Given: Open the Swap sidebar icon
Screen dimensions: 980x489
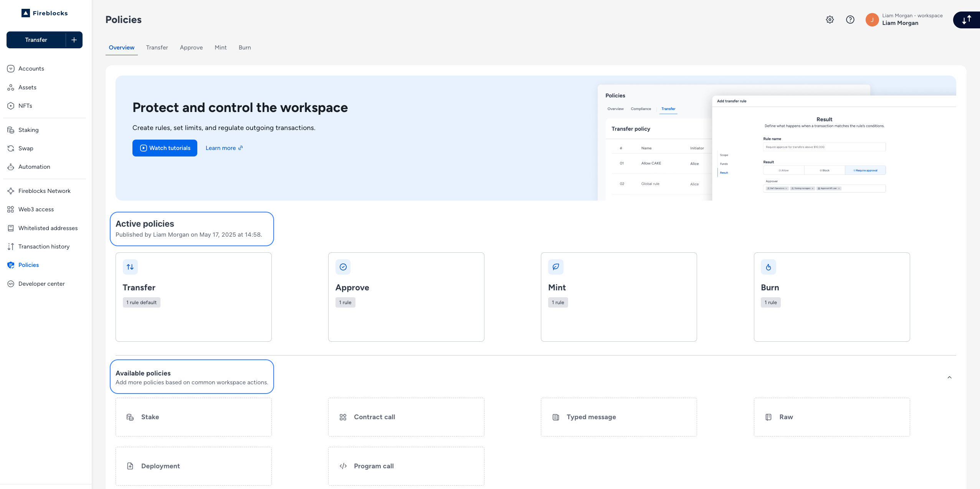Looking at the screenshot, I should coord(11,148).
